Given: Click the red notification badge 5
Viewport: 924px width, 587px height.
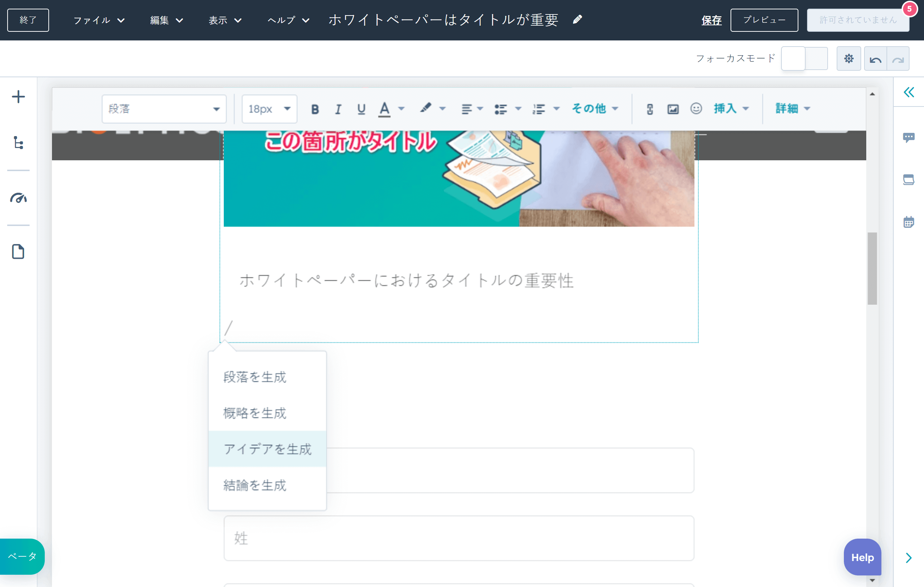Looking at the screenshot, I should coord(909,8).
